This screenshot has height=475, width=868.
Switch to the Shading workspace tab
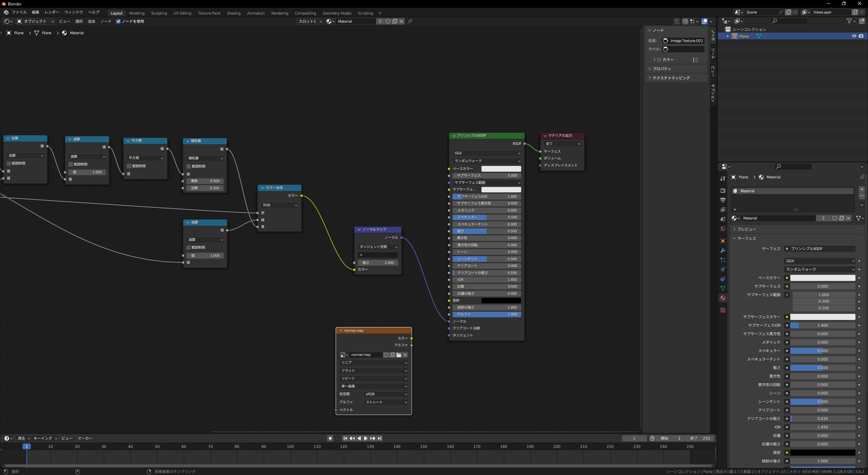234,13
